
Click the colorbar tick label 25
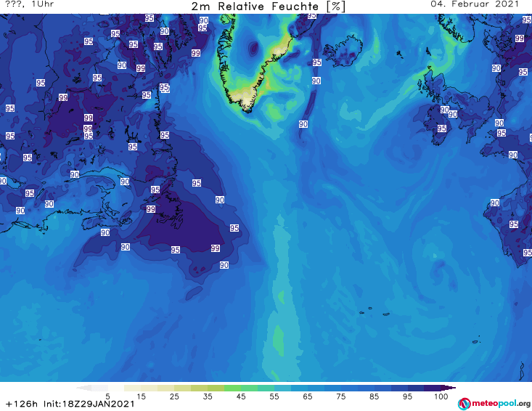(x=174, y=396)
